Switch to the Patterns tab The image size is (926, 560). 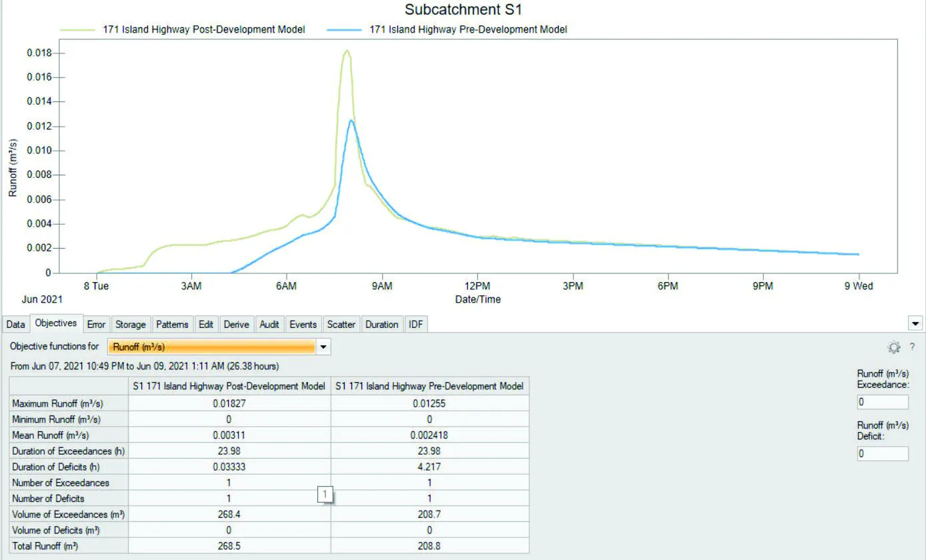pos(172,325)
